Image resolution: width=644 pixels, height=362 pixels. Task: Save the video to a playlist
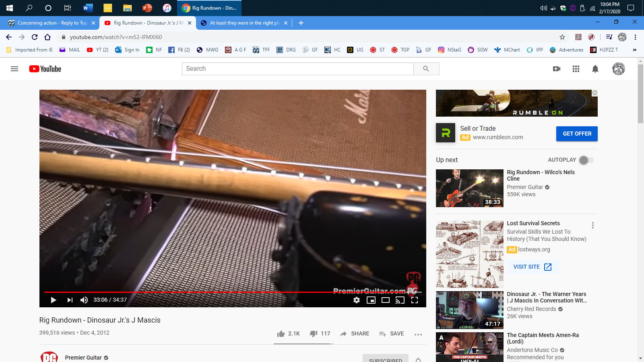coord(392,334)
